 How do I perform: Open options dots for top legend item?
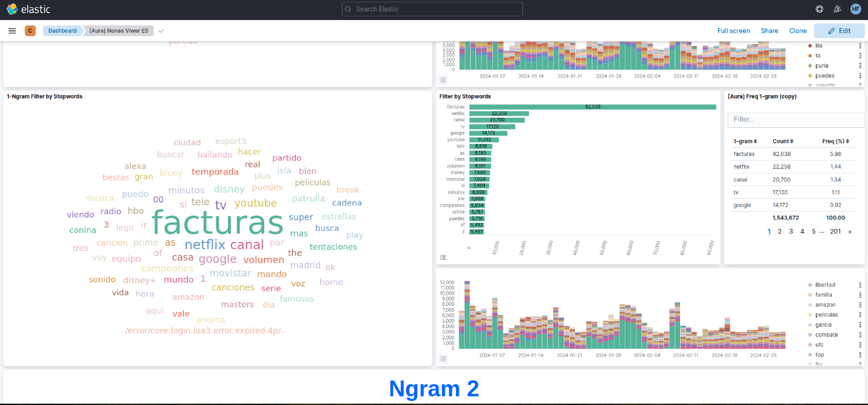tap(860, 355)
